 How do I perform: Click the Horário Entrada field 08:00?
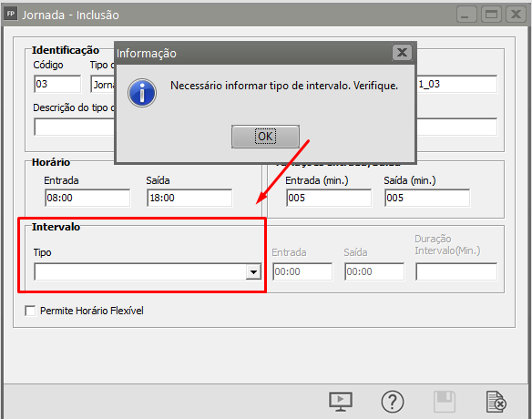[87, 198]
